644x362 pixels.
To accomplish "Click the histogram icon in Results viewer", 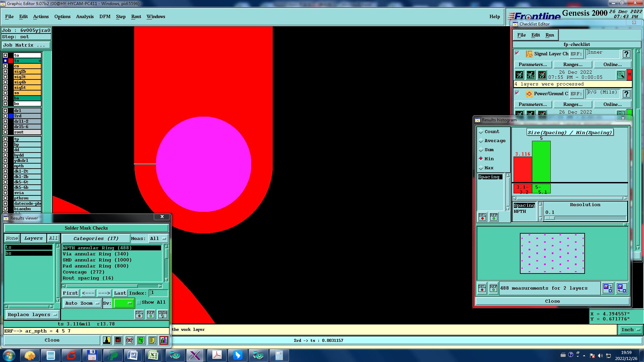I will coord(163,340).
